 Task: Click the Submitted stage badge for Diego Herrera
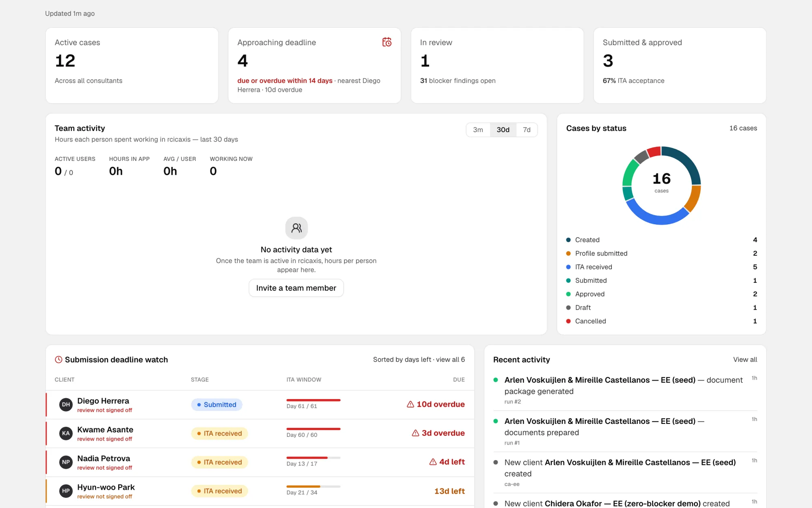pyautogui.click(x=217, y=405)
